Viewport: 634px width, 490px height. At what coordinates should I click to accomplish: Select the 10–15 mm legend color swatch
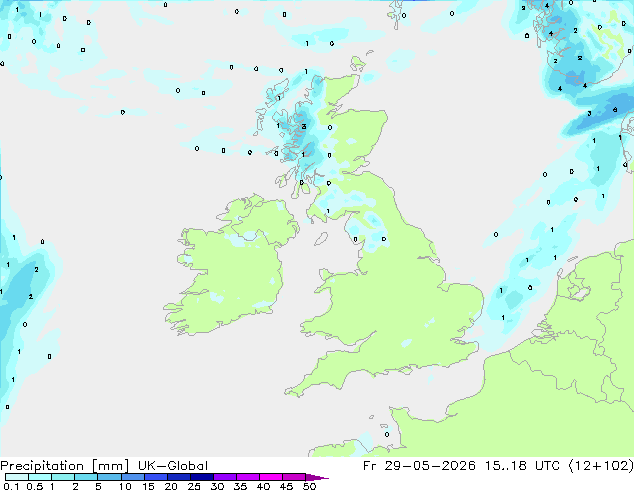132,477
